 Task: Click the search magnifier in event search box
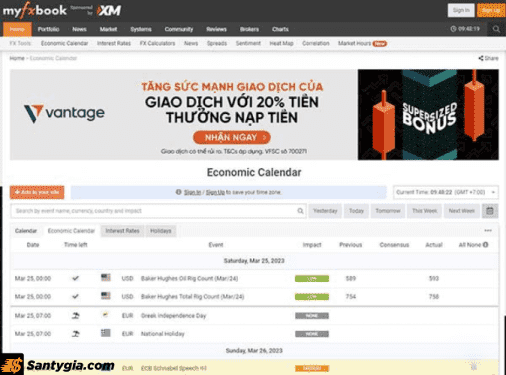(300, 211)
